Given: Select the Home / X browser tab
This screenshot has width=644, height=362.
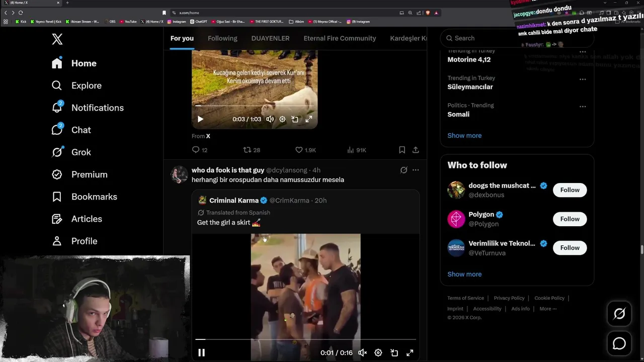Looking at the screenshot, I should (x=31, y=3).
